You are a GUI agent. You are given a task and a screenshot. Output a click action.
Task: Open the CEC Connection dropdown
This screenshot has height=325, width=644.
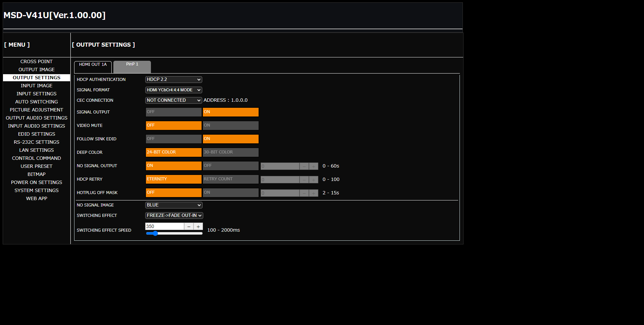pyautogui.click(x=173, y=100)
